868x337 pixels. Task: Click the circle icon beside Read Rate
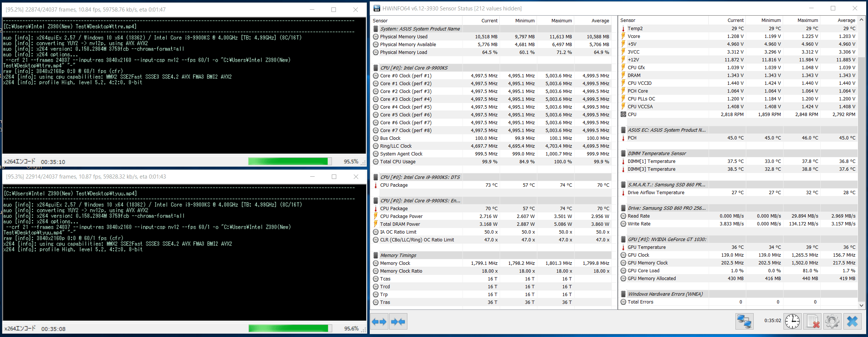pos(623,216)
